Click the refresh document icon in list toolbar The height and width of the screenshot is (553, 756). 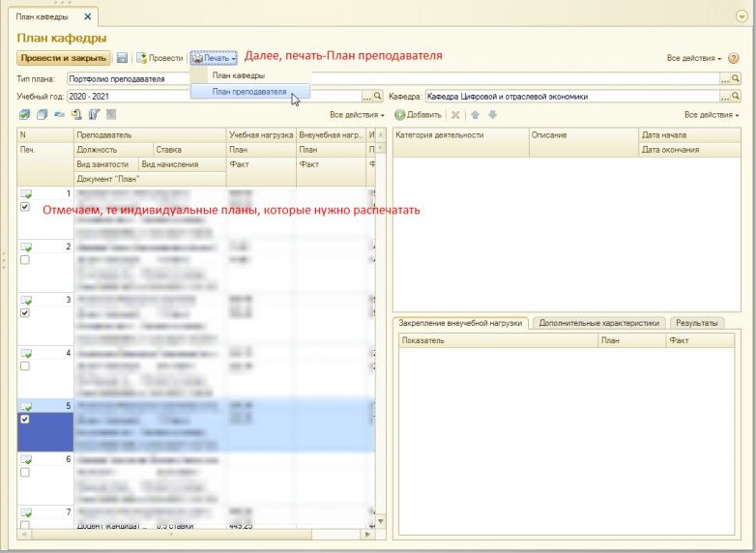coord(76,115)
